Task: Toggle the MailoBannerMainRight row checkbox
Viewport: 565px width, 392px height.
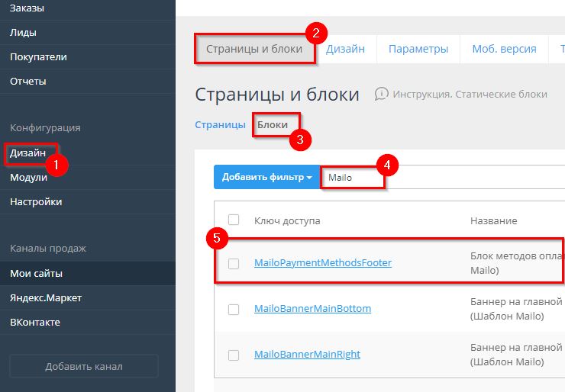Action: [234, 355]
